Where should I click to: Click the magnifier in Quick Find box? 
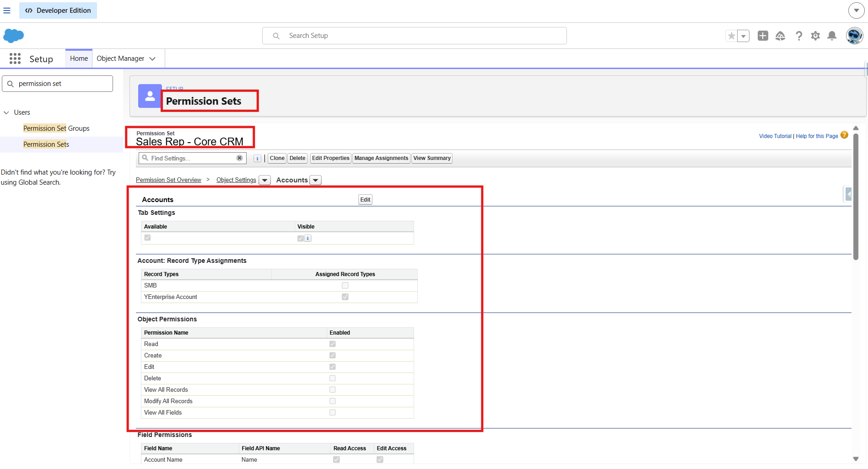pos(11,84)
